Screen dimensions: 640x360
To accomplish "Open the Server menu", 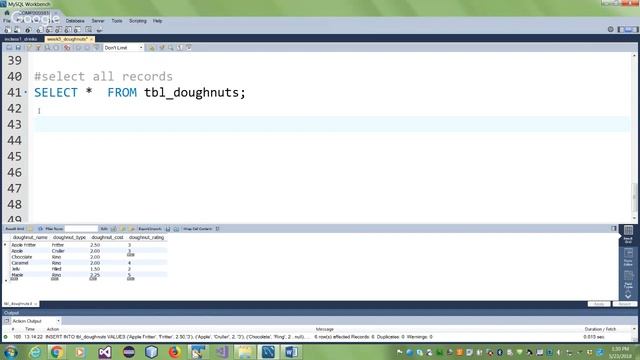I will point(98,21).
